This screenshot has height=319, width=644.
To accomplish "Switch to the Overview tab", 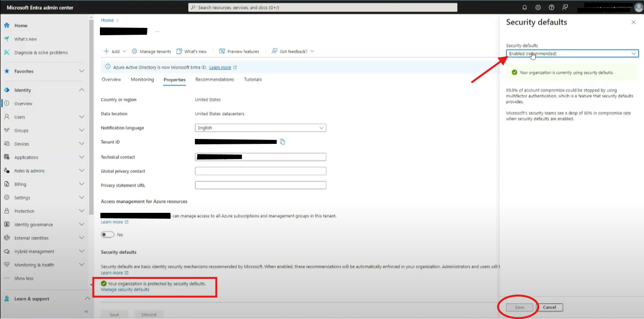I will [111, 79].
